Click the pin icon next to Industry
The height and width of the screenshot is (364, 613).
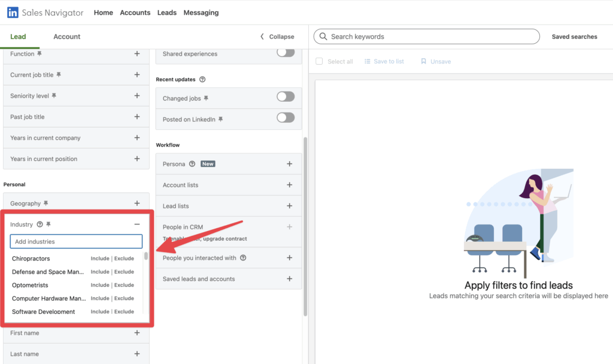coord(48,225)
